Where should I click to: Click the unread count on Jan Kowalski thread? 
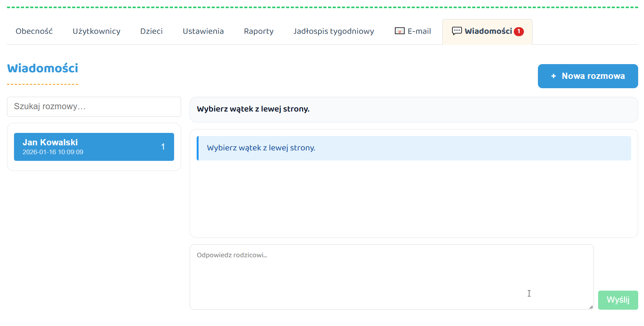click(163, 147)
